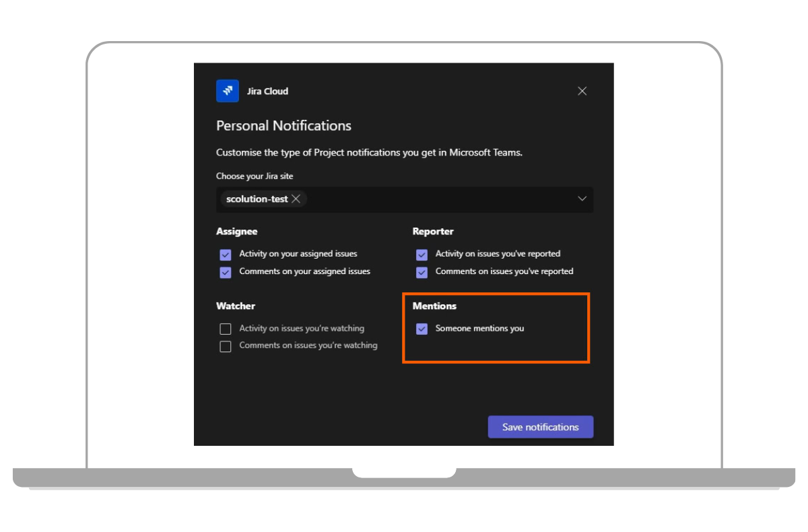Image resolution: width=808 pixels, height=532 pixels.
Task: Disable the Someone mentions you checkbox
Action: (x=422, y=329)
